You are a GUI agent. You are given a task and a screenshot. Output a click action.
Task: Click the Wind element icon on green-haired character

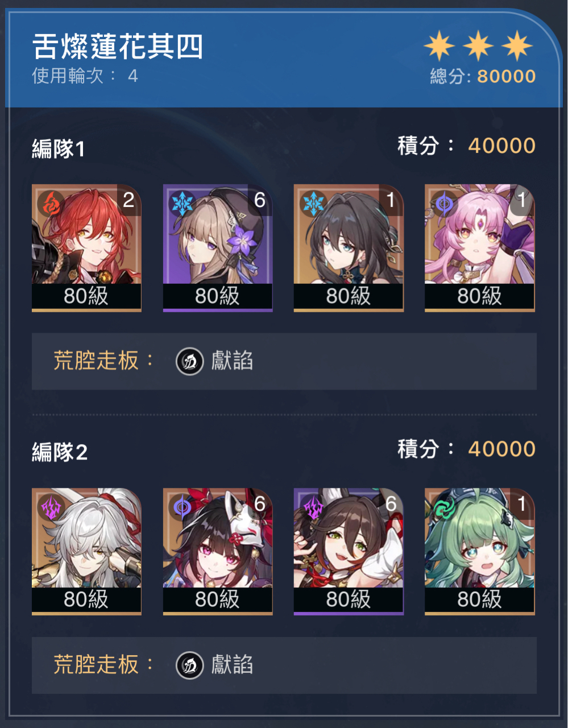pyautogui.click(x=444, y=506)
